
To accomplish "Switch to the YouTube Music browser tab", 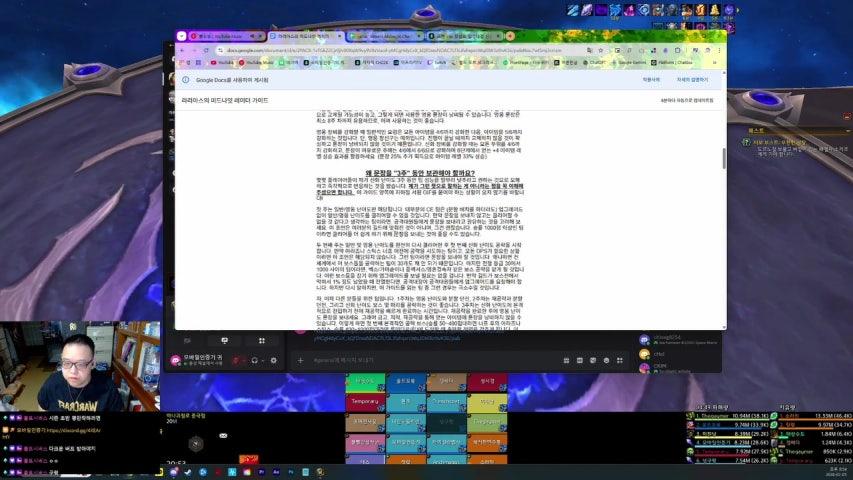I will 226,36.
